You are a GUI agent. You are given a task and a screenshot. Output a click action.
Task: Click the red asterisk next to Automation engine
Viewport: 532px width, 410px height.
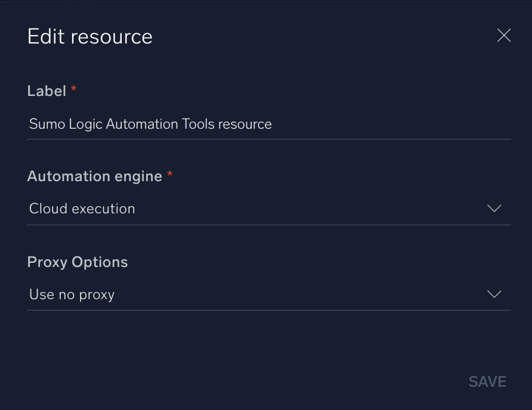[169, 173]
